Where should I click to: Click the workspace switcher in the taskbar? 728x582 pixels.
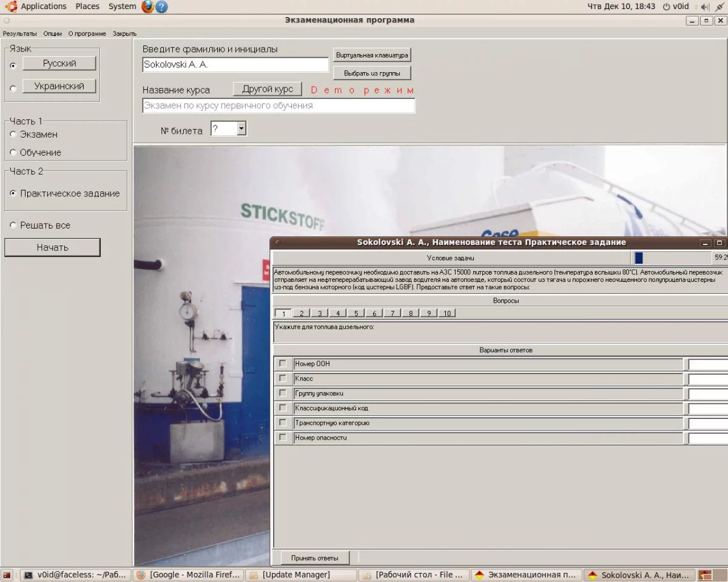[712, 575]
